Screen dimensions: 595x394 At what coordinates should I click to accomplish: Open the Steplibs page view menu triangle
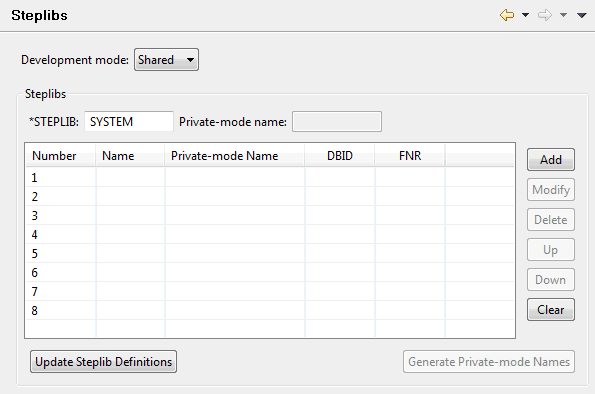582,15
